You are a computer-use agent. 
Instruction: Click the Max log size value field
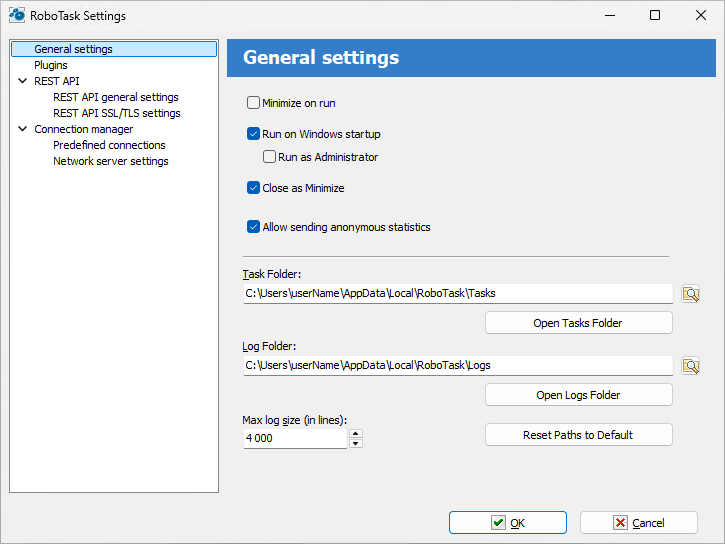pos(295,438)
